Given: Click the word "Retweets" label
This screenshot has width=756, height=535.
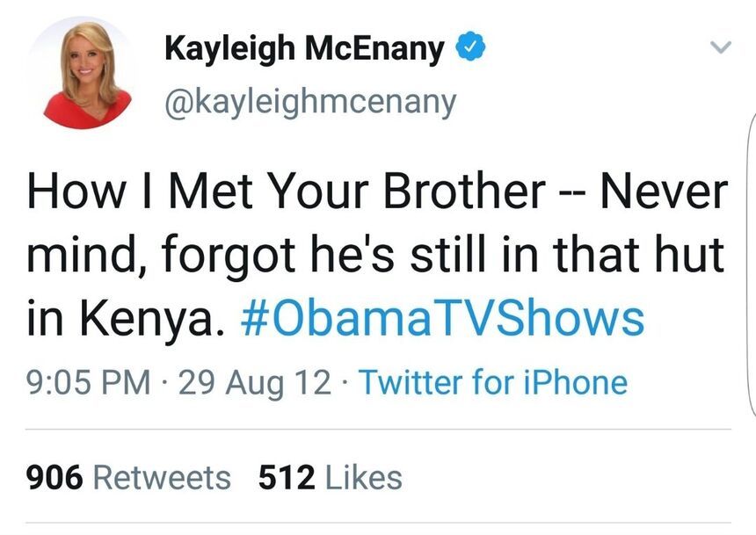Looking at the screenshot, I should (162, 478).
